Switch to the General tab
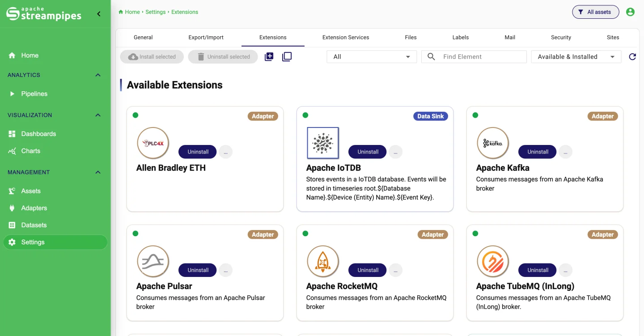This screenshot has width=644, height=336. [x=143, y=38]
